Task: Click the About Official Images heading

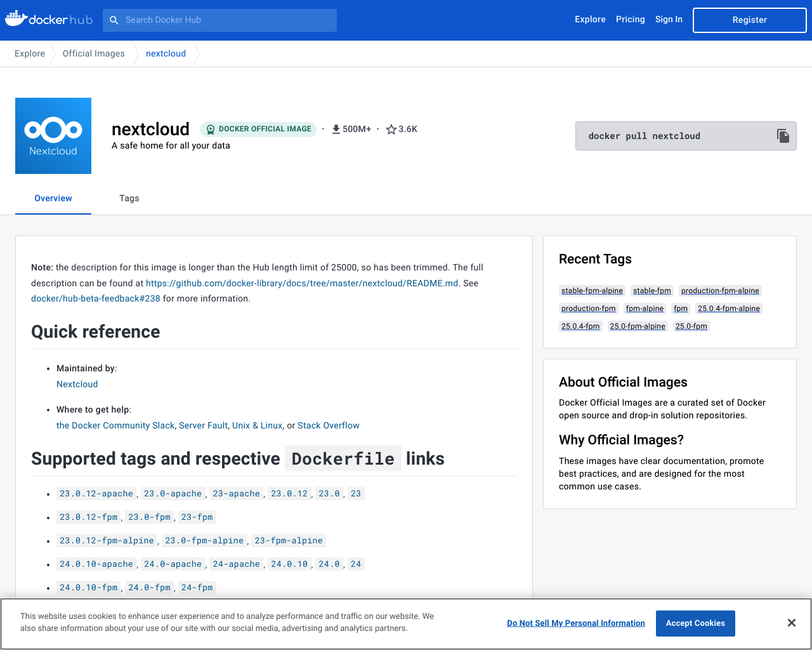Action: click(623, 382)
